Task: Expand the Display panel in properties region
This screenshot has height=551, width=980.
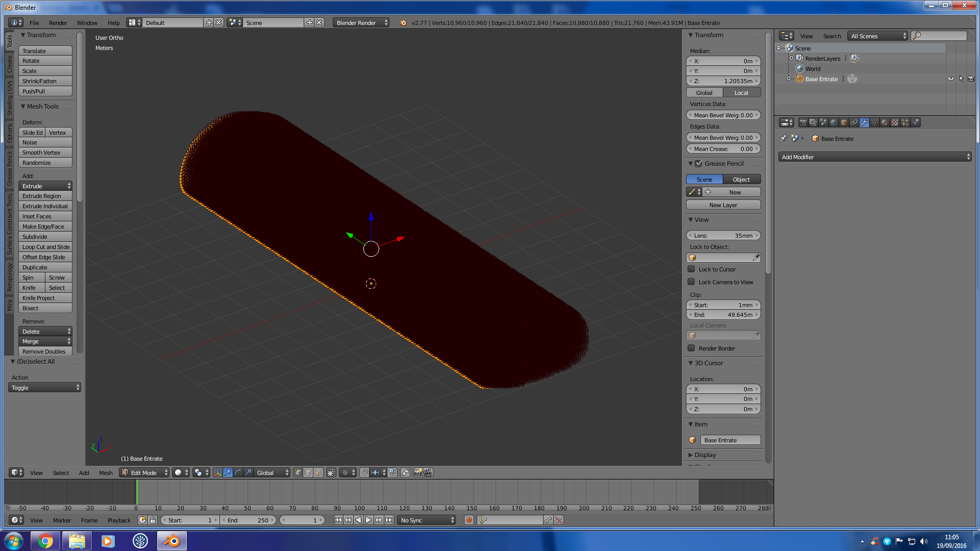Action: (x=705, y=455)
